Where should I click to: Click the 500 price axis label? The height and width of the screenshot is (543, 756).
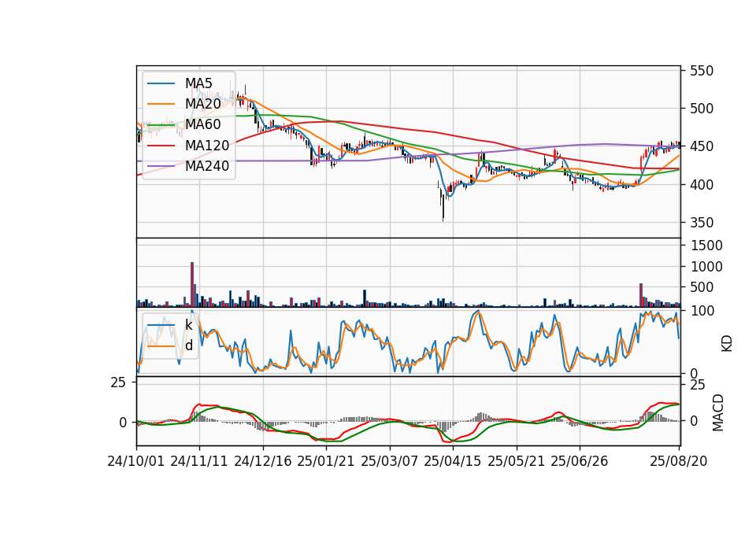pos(702,109)
